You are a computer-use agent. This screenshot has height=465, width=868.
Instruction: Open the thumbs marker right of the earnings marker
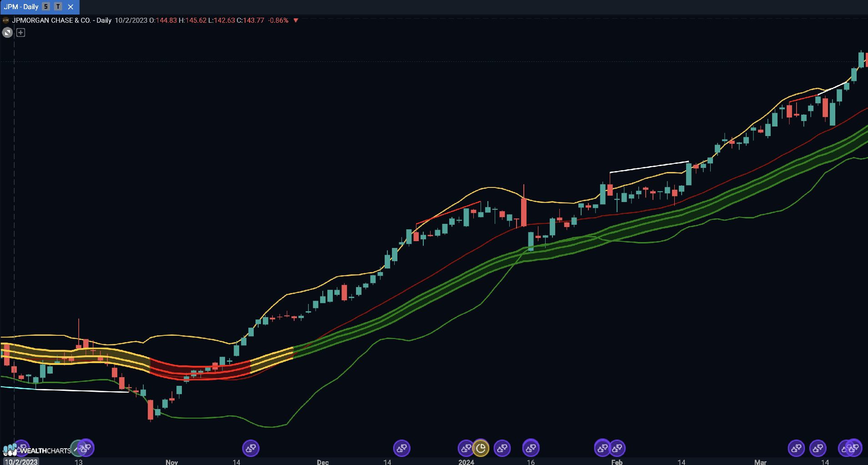click(x=502, y=448)
